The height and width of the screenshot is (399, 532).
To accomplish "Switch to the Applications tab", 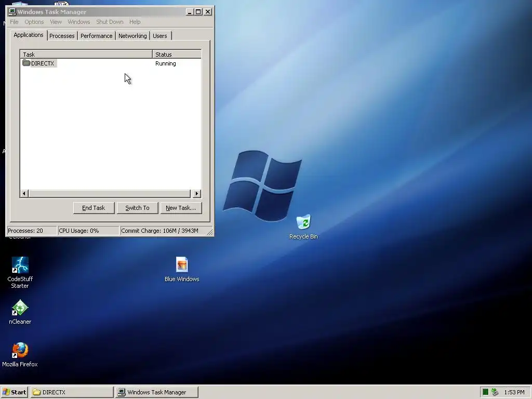I will pos(29,35).
